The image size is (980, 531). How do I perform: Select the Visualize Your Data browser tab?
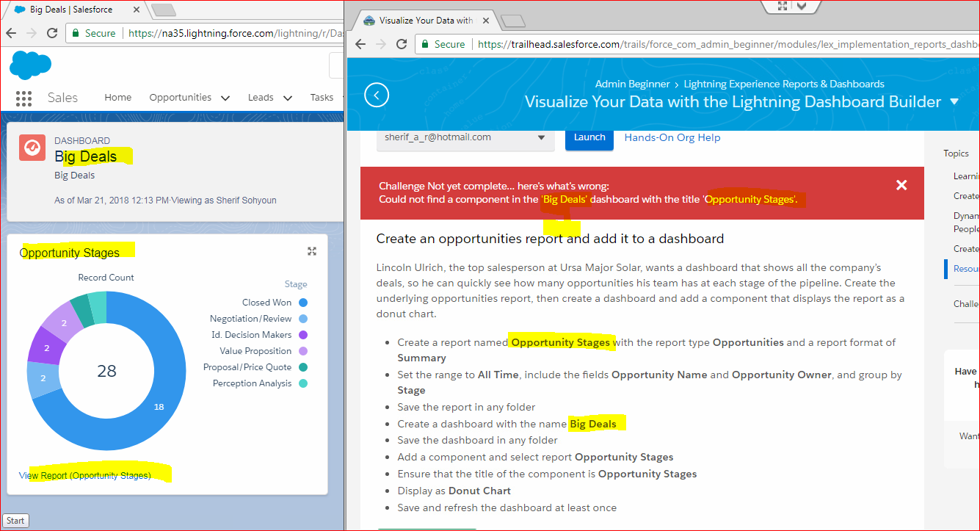[425, 21]
